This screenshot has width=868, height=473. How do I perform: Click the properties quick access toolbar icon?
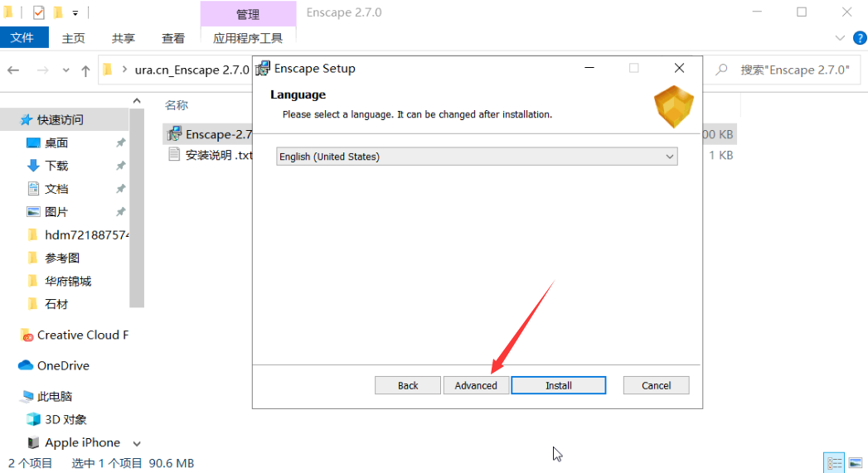click(x=38, y=12)
